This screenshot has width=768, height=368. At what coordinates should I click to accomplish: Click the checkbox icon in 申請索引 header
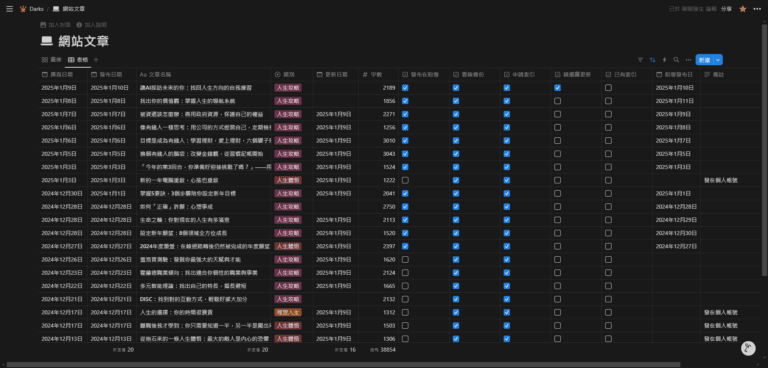point(507,74)
